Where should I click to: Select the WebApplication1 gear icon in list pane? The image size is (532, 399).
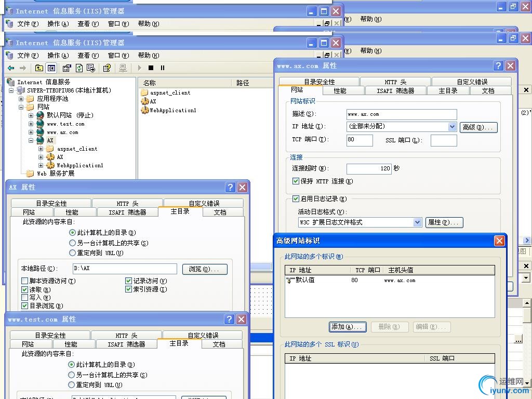click(x=145, y=110)
